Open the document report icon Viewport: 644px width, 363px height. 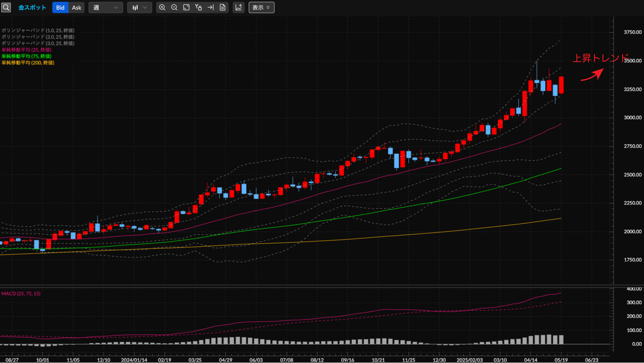click(x=223, y=7)
